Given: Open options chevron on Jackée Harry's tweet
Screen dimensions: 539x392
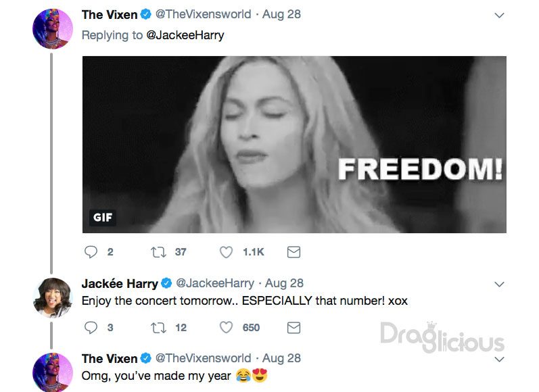Looking at the screenshot, I should [499, 284].
